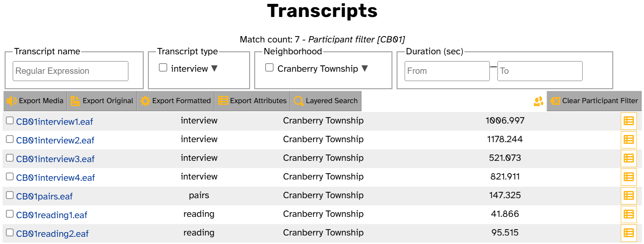
Task: Click Export Attributes toolbar button
Action: tap(253, 101)
